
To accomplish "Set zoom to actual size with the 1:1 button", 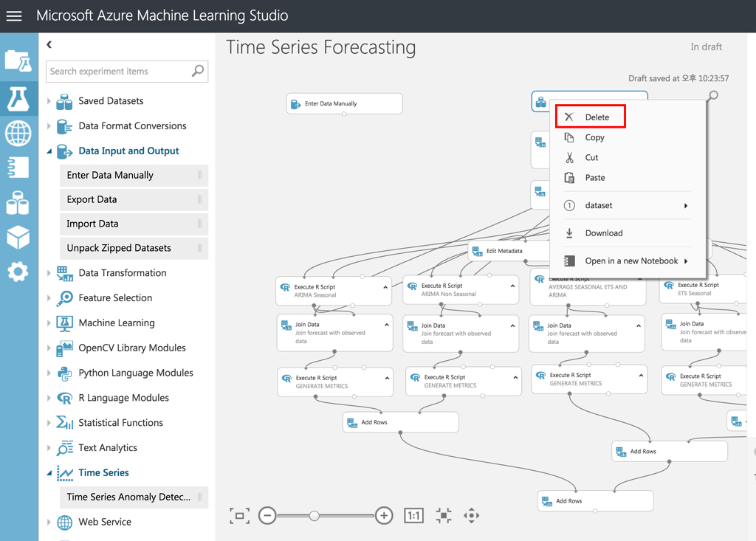I will click(x=413, y=515).
